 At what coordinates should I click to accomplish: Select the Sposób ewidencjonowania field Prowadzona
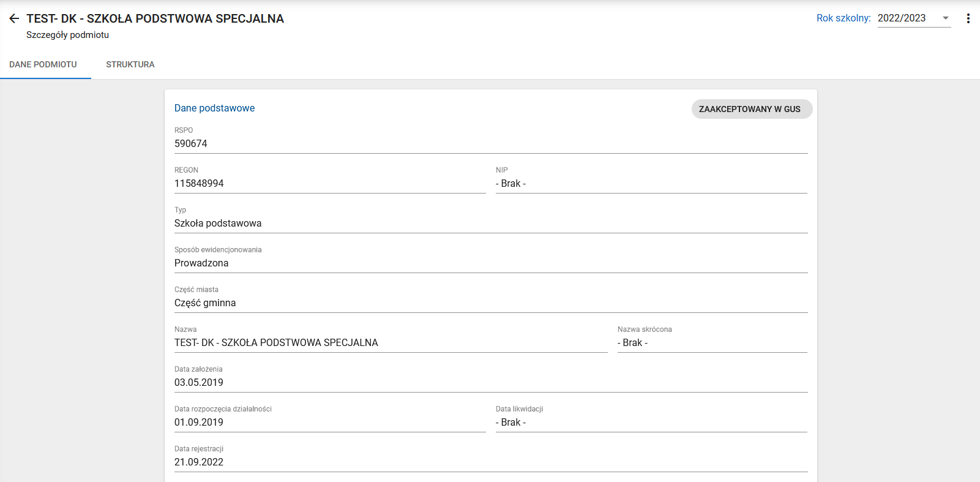201,263
